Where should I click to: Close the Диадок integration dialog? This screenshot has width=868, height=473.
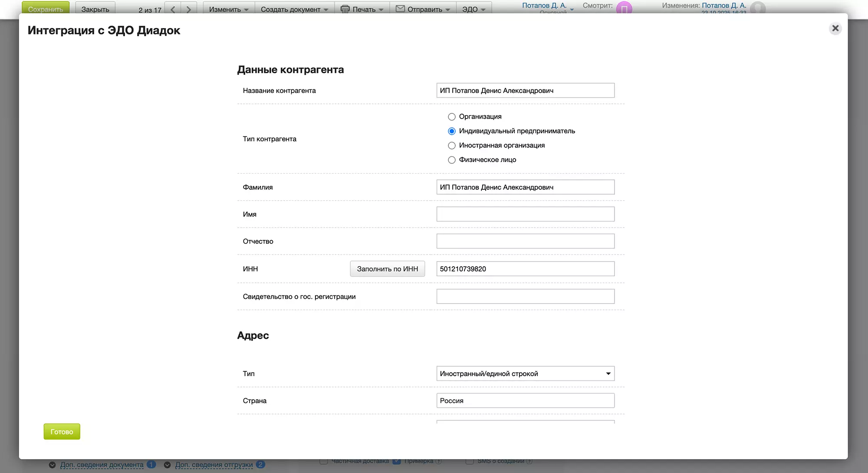tap(835, 29)
